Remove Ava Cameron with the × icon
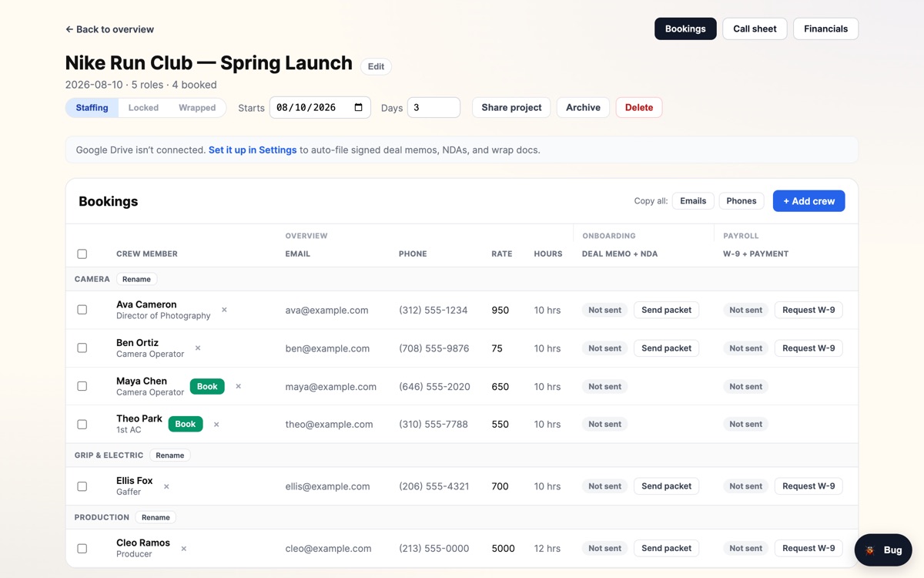Image resolution: width=924 pixels, height=578 pixels. click(224, 310)
